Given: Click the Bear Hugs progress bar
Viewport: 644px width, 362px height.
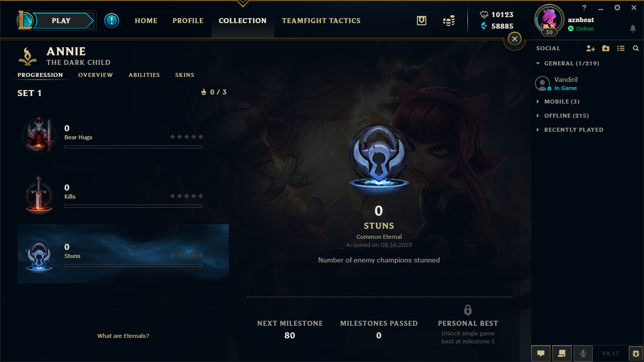Looking at the screenshot, I should pos(133,147).
